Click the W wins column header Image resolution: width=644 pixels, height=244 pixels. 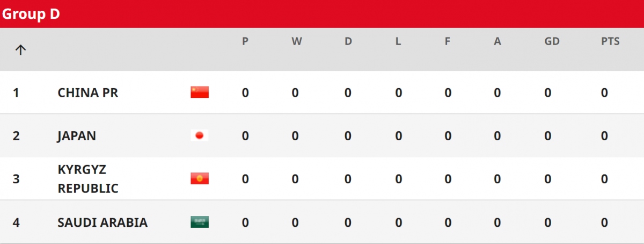[297, 41]
